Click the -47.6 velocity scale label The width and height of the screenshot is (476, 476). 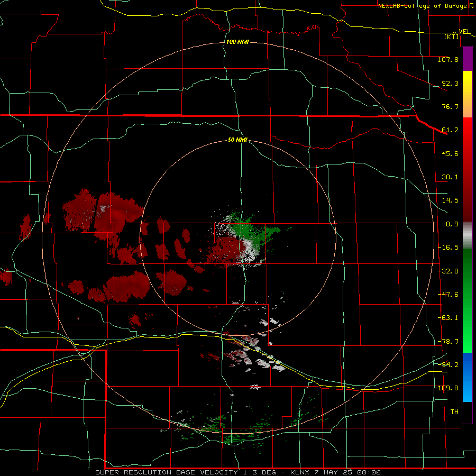[448, 295]
